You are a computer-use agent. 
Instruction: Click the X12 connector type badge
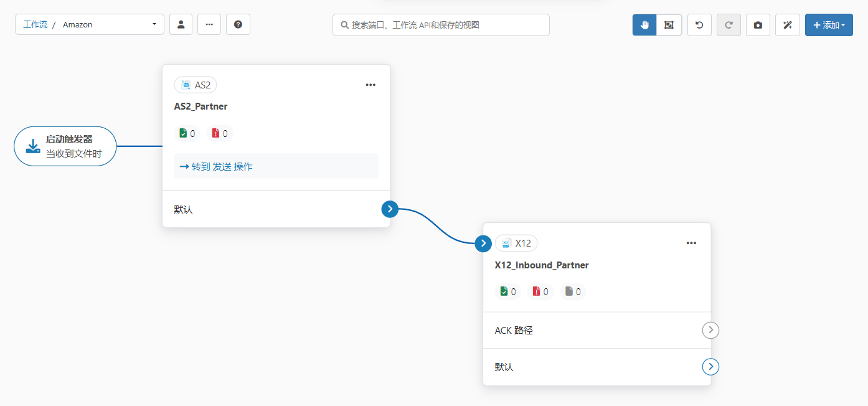click(x=516, y=243)
